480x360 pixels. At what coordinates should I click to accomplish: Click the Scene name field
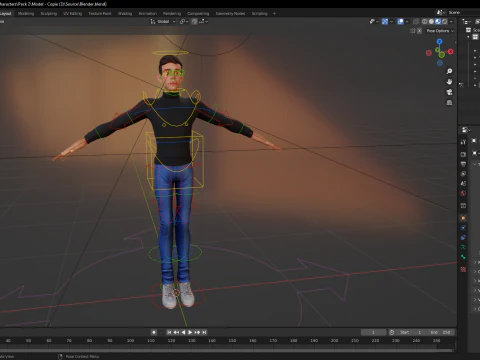point(464,12)
